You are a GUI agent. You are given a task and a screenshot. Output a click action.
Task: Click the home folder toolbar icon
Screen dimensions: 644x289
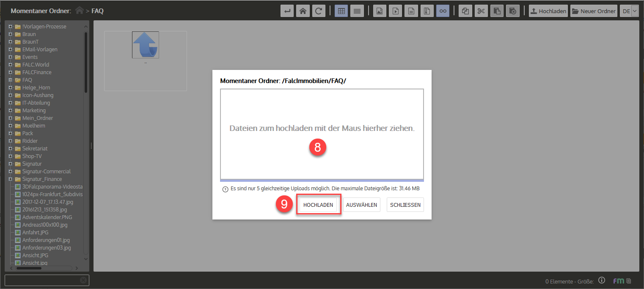(x=303, y=11)
